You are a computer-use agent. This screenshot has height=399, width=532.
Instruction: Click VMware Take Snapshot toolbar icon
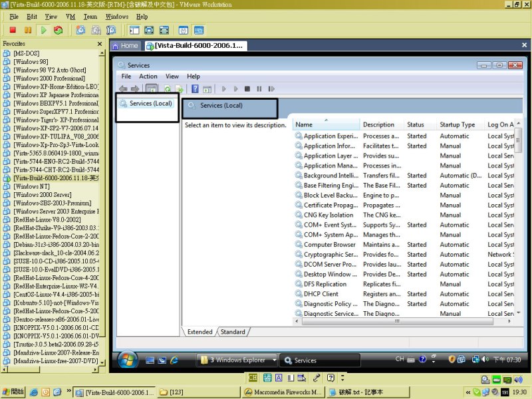point(80,30)
